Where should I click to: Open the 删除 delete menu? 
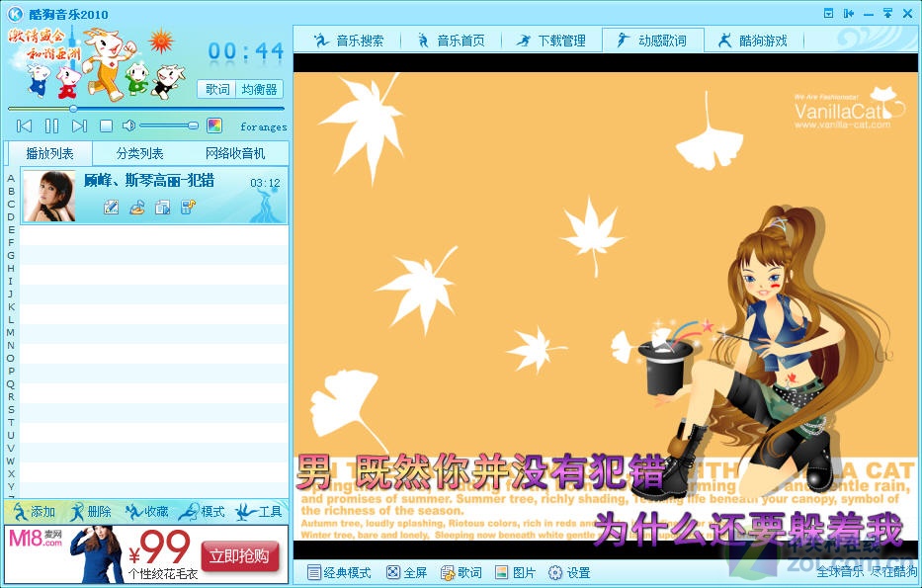tap(91, 512)
